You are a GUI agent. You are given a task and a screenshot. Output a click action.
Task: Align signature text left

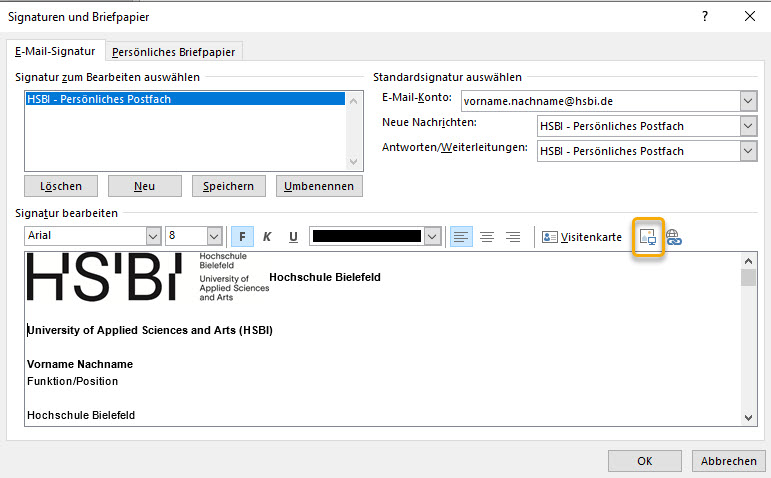tap(461, 237)
